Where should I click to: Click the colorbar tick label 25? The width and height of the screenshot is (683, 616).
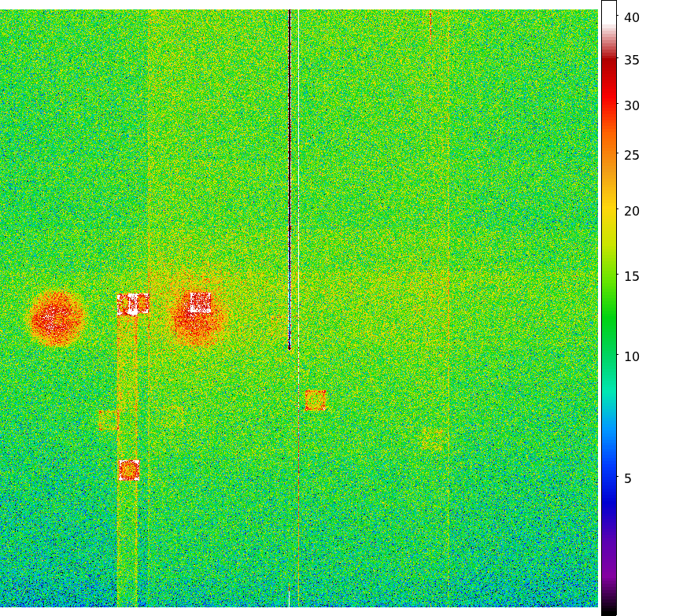point(632,156)
